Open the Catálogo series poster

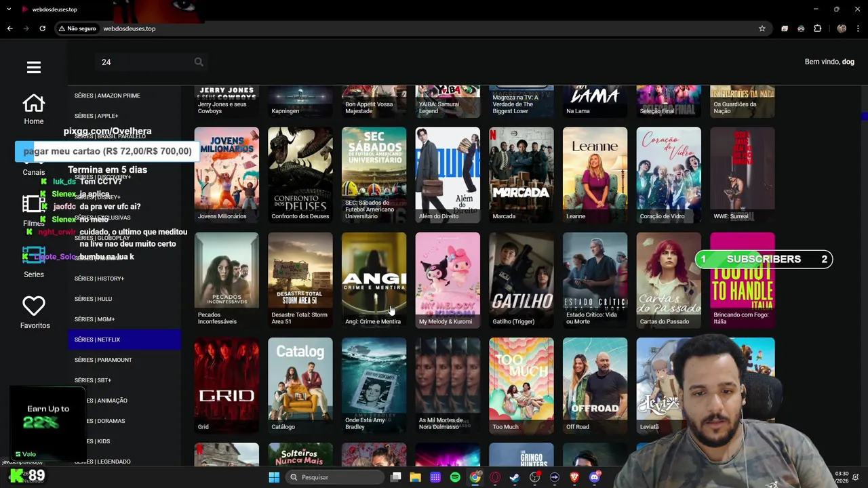[300, 385]
